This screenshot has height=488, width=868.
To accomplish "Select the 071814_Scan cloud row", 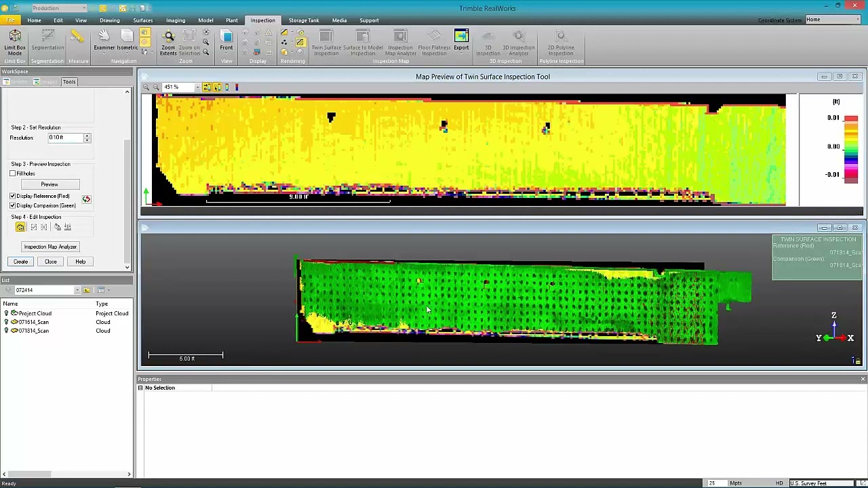I will [x=66, y=331].
